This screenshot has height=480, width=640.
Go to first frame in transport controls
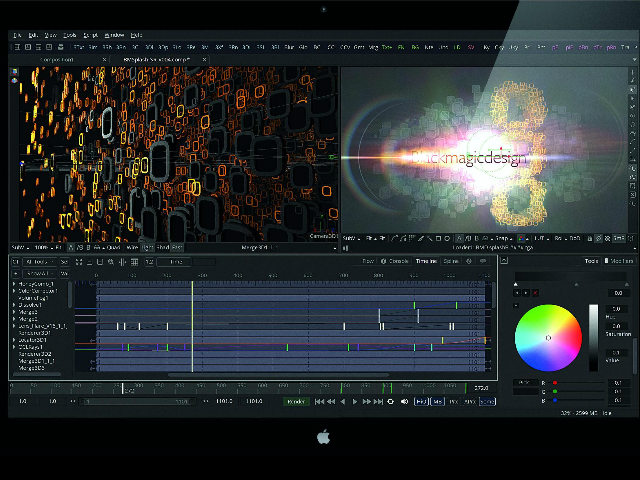click(x=320, y=402)
